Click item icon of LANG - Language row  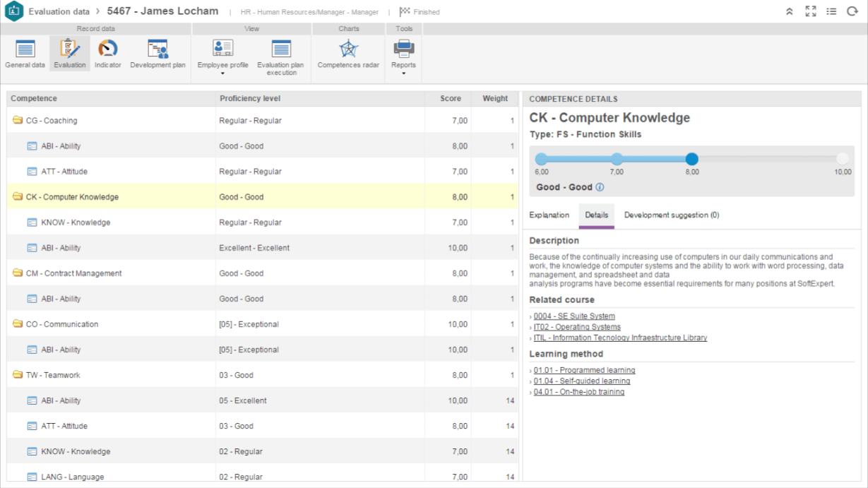click(32, 477)
